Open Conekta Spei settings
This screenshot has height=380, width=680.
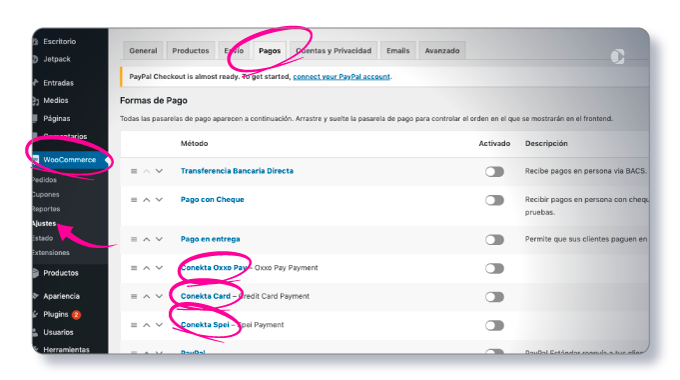pyautogui.click(x=205, y=325)
